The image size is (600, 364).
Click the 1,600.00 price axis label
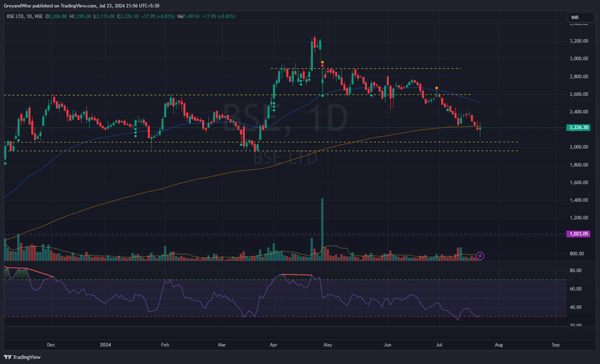pyautogui.click(x=579, y=183)
